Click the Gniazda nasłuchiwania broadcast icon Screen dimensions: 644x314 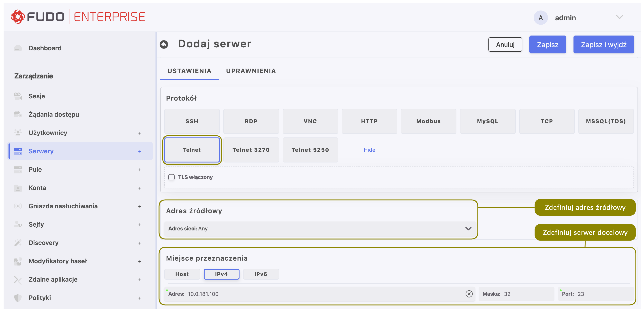click(x=18, y=206)
